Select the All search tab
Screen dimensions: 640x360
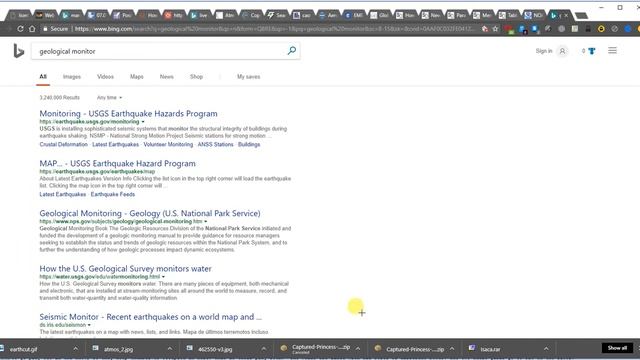(43, 77)
